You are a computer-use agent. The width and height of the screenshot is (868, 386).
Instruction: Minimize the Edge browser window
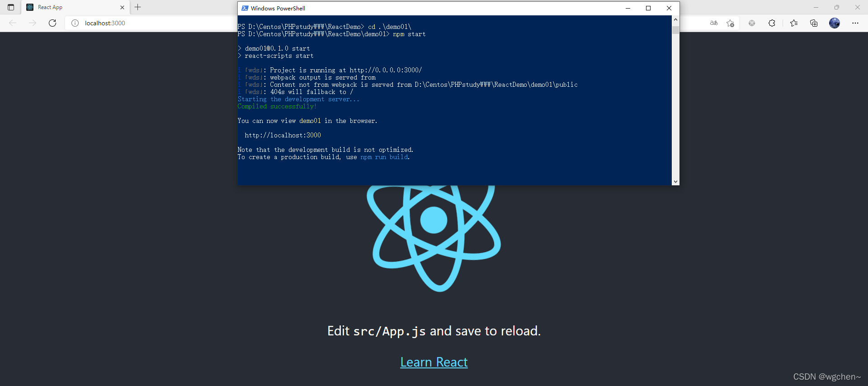[816, 7]
